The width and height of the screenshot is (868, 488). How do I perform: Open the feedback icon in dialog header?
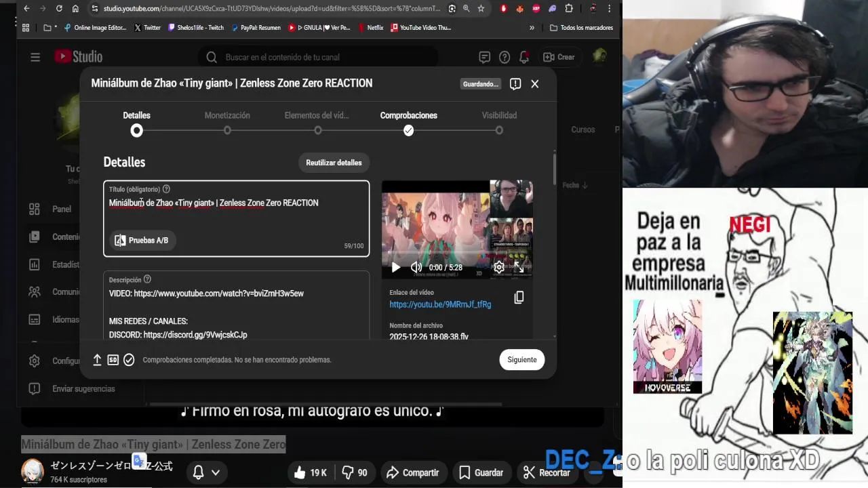(x=515, y=84)
